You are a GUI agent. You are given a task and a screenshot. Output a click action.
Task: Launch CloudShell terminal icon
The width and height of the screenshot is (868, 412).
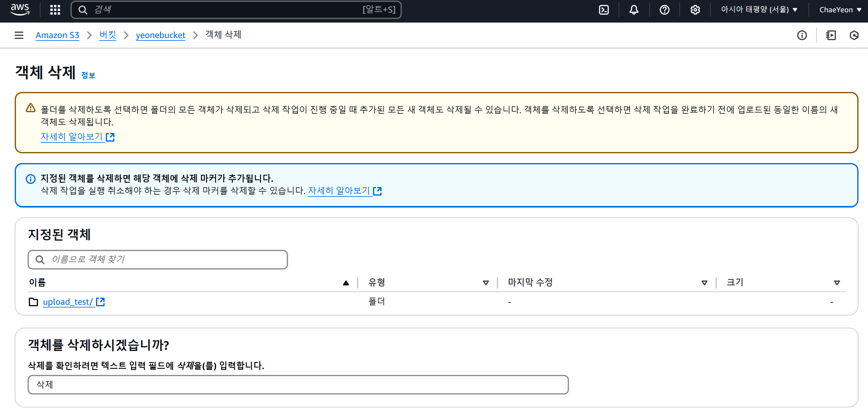604,10
